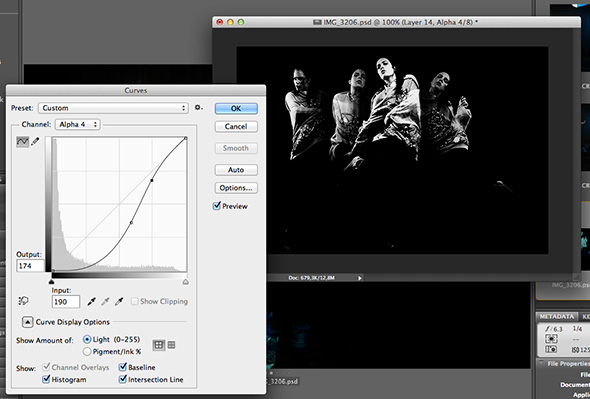Click Cancel in the Curves dialog

236,126
